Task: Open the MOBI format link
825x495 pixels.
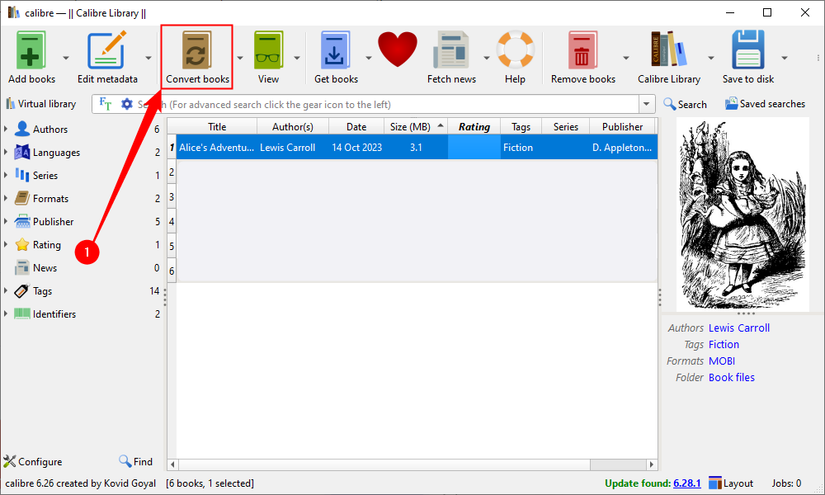Action: pyautogui.click(x=721, y=361)
